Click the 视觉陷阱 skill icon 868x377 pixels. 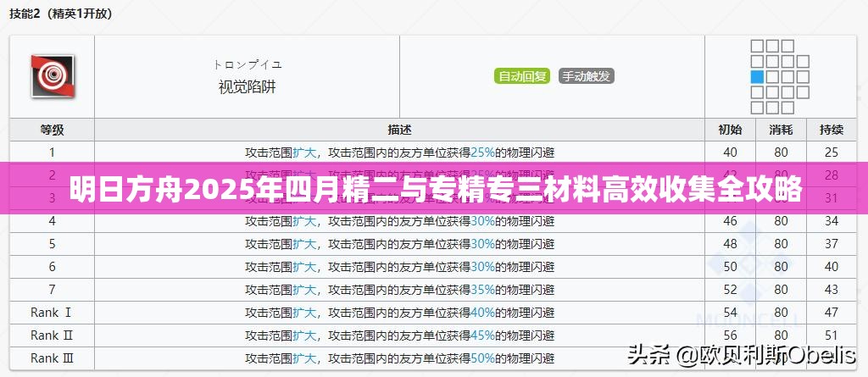(x=52, y=76)
